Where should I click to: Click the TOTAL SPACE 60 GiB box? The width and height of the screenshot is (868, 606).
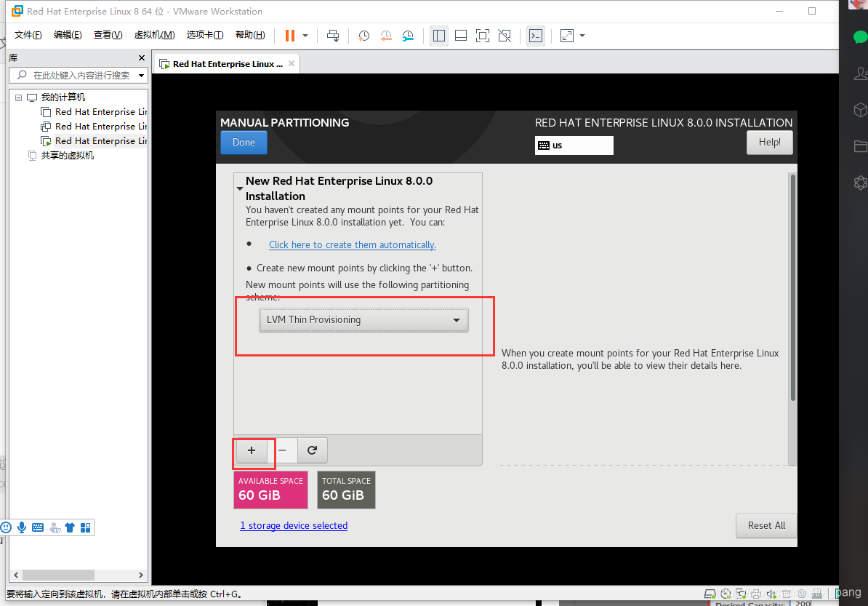point(346,490)
